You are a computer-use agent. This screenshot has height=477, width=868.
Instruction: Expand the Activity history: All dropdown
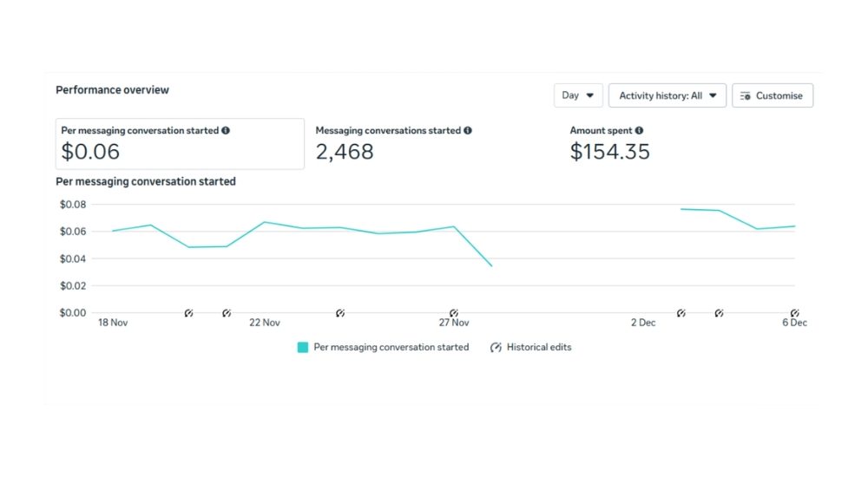tap(667, 95)
